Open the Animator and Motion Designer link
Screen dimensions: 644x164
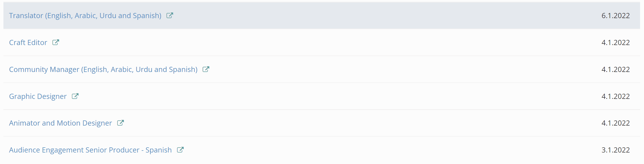60,123
